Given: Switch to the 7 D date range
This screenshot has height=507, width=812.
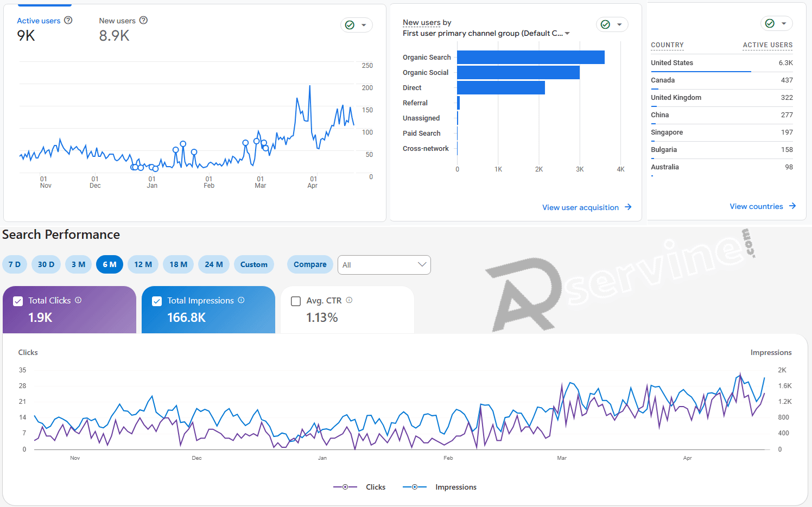Looking at the screenshot, I should 15,264.
